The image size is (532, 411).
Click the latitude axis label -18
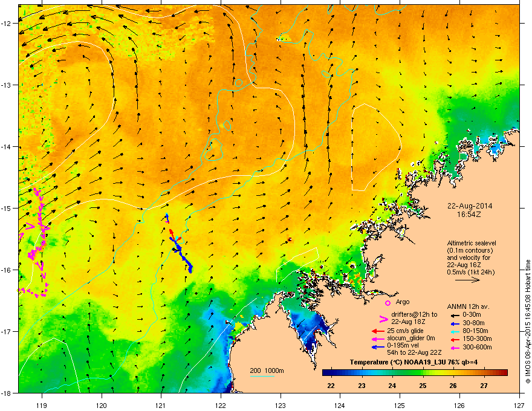[x=6, y=393]
